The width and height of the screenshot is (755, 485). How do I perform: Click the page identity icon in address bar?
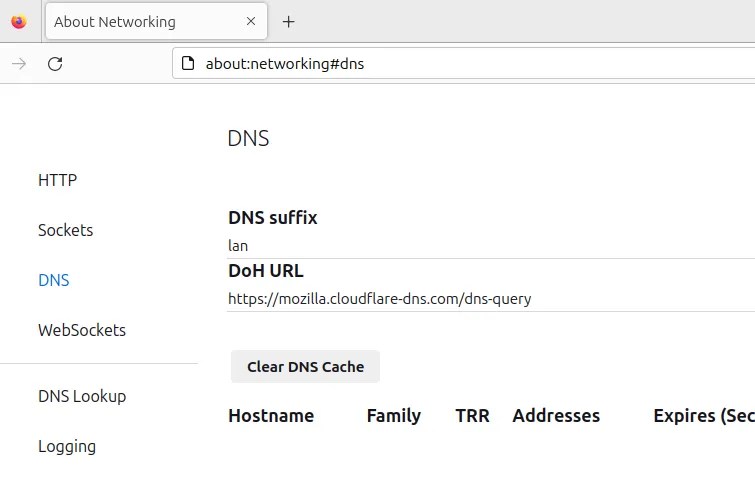pos(187,64)
